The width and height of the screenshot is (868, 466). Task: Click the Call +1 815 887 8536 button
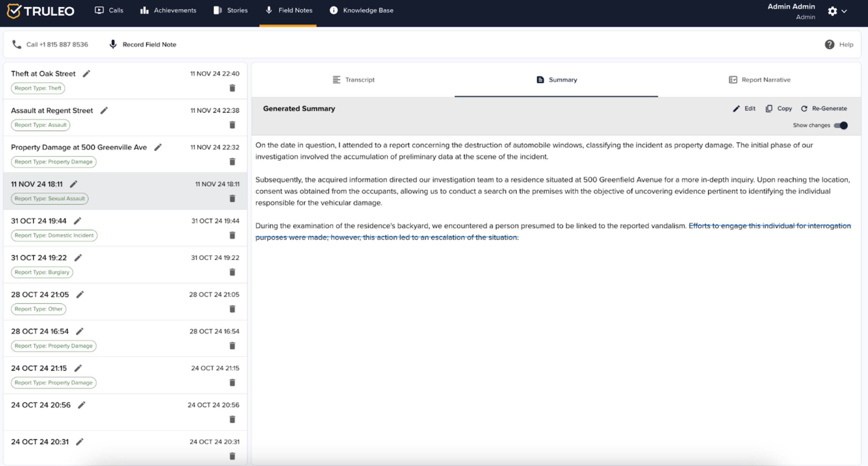tap(50, 45)
